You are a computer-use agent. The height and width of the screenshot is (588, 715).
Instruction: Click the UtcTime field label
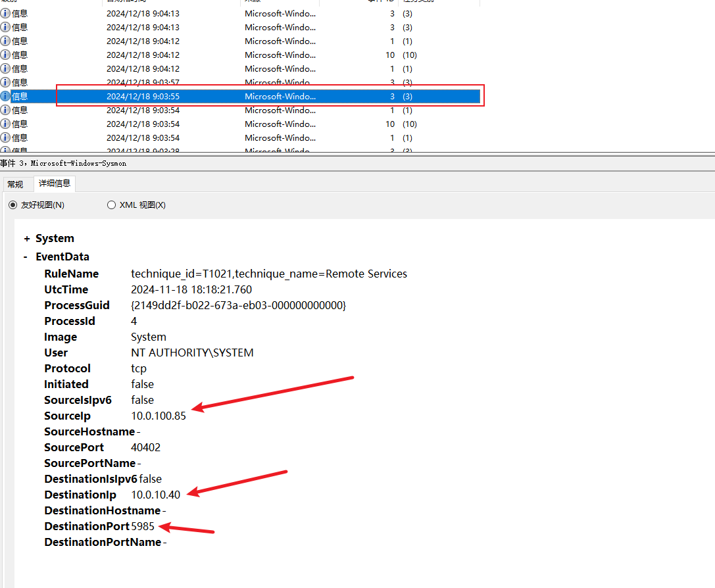66,289
